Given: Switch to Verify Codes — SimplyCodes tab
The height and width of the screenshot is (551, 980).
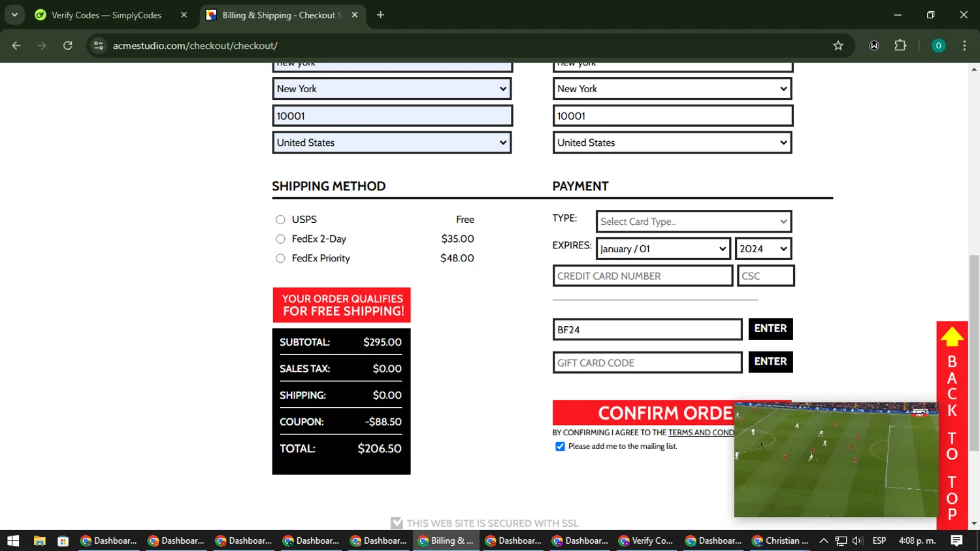Looking at the screenshot, I should click(106, 14).
